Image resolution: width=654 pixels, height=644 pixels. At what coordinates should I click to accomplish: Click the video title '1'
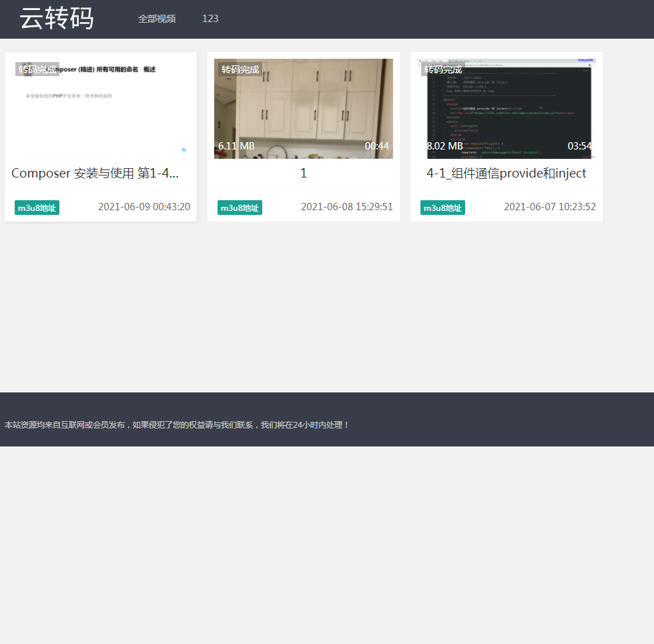pos(304,173)
